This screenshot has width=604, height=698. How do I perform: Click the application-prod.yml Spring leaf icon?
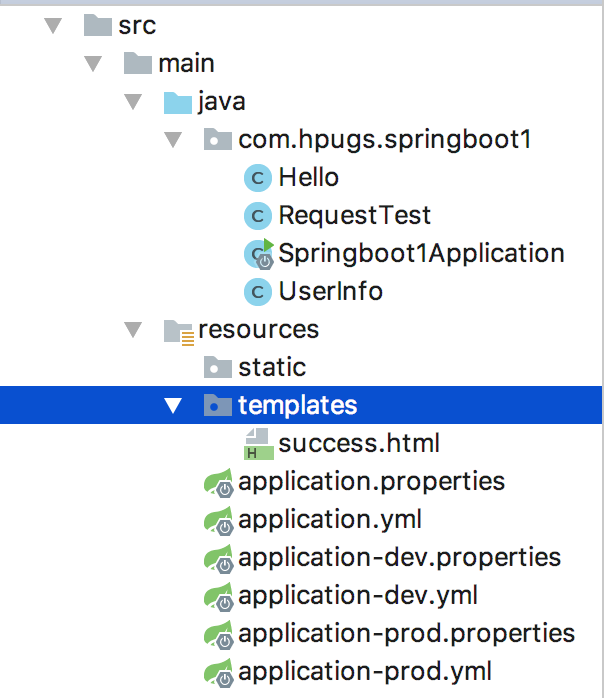(219, 672)
